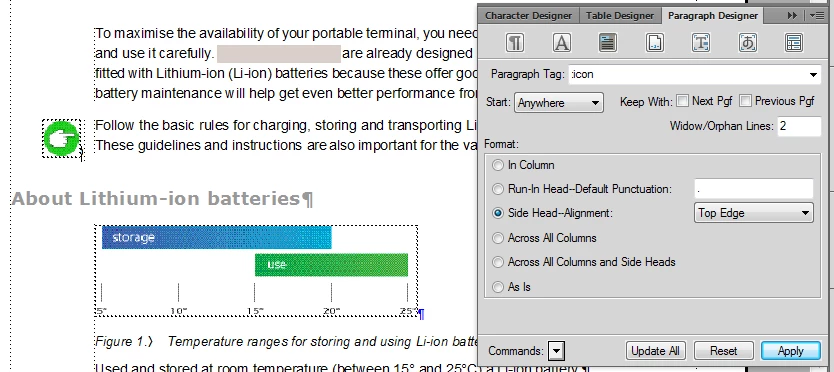
Task: Enable Keep With Previous Pgf checkbox
Action: (745, 101)
